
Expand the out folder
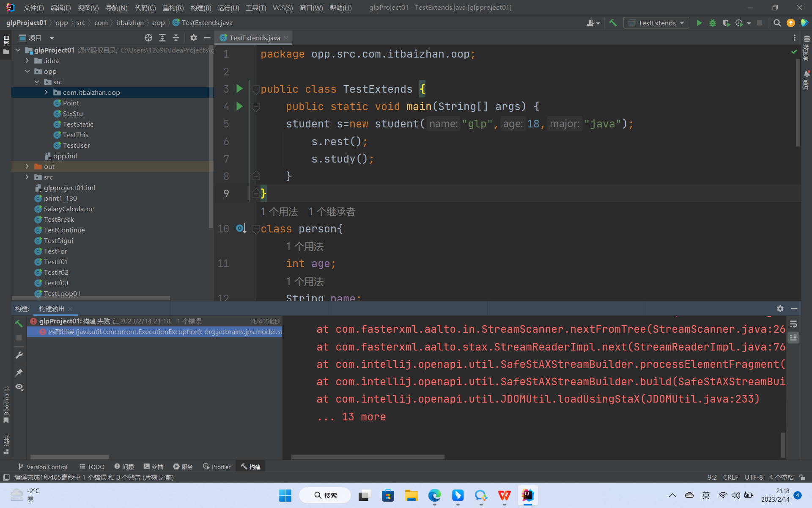pyautogui.click(x=27, y=166)
